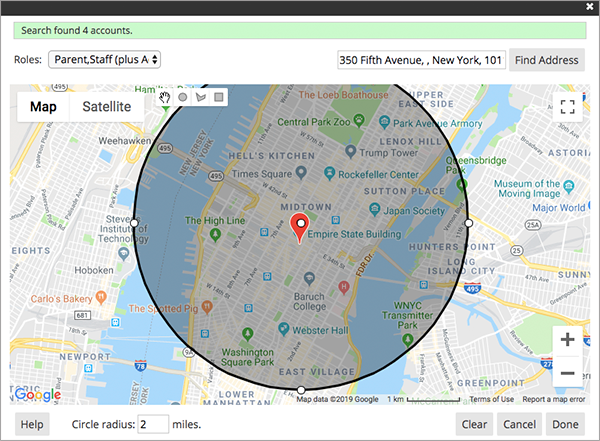Click The Spotted Pig restaurant marker
The width and height of the screenshot is (600, 441).
(207, 307)
